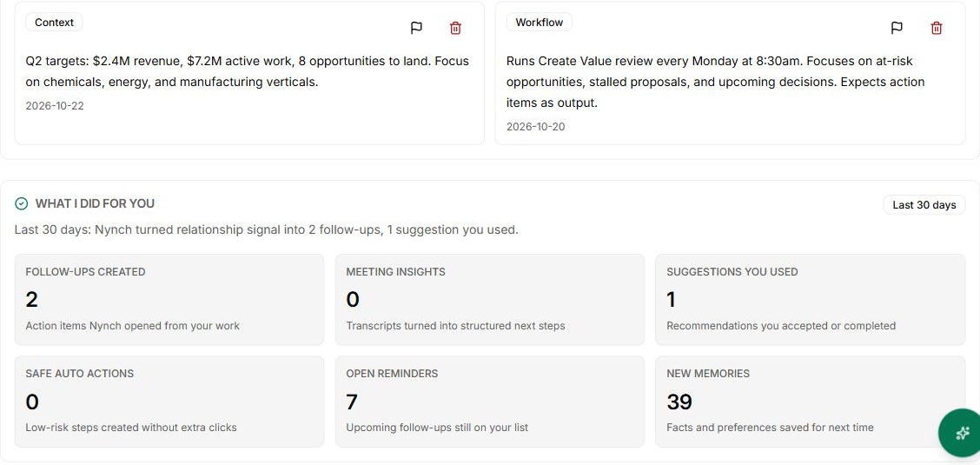Click 'Action items Nynch opened from your work'
The width and height of the screenshot is (980, 465).
(133, 326)
